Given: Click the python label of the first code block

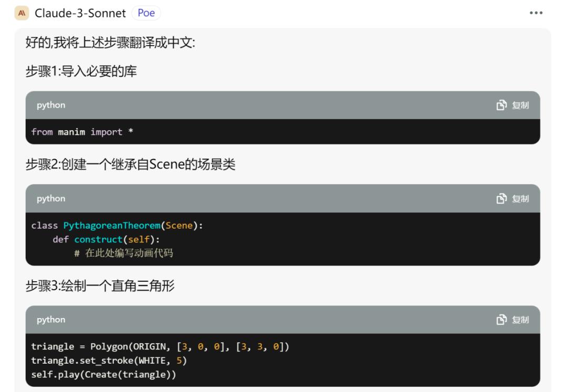Looking at the screenshot, I should pos(51,105).
